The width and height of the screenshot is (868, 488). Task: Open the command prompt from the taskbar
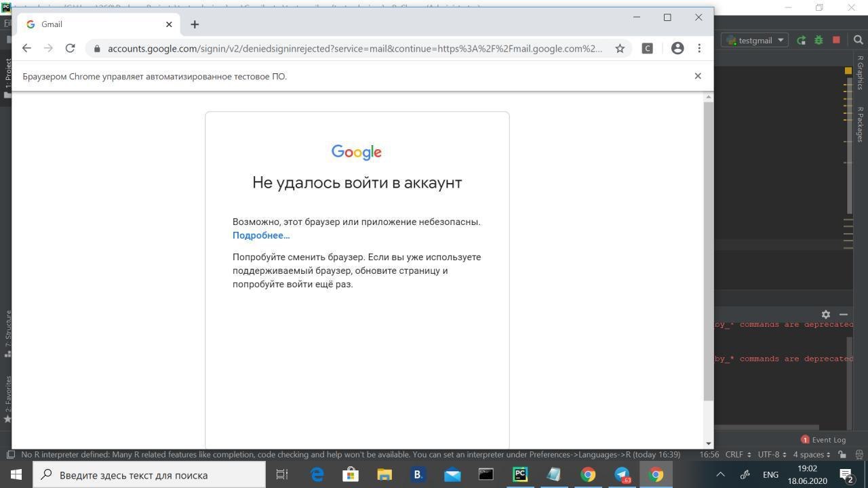[486, 474]
